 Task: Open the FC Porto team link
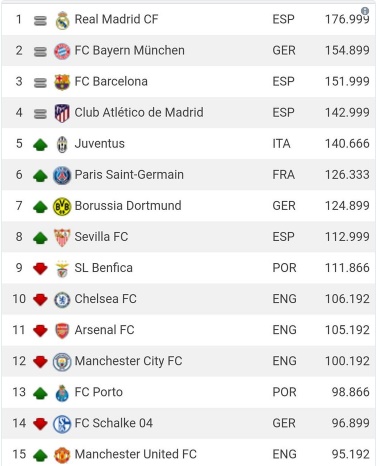99,392
